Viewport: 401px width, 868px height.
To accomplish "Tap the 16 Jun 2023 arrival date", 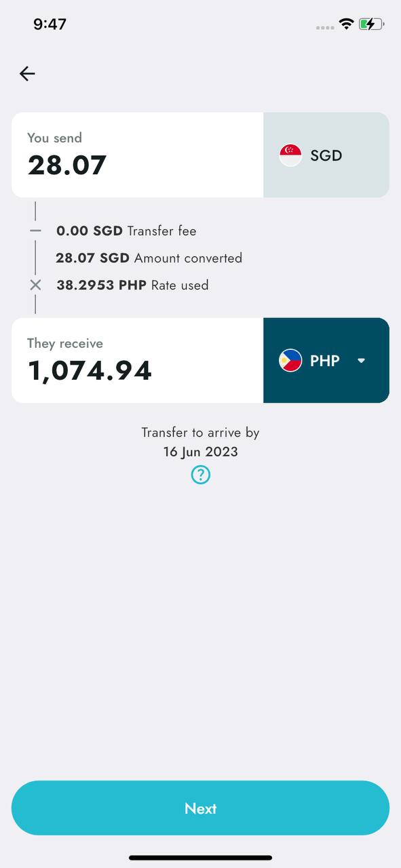I will [200, 452].
